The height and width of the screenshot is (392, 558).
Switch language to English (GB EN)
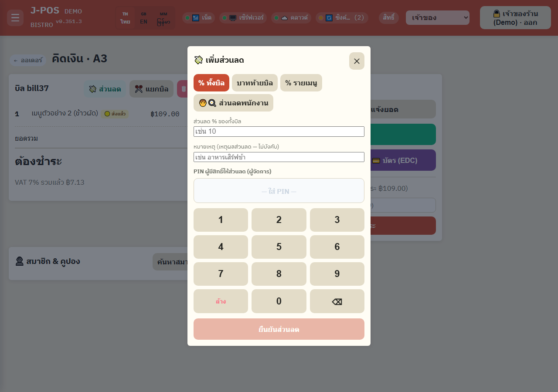[x=143, y=18]
